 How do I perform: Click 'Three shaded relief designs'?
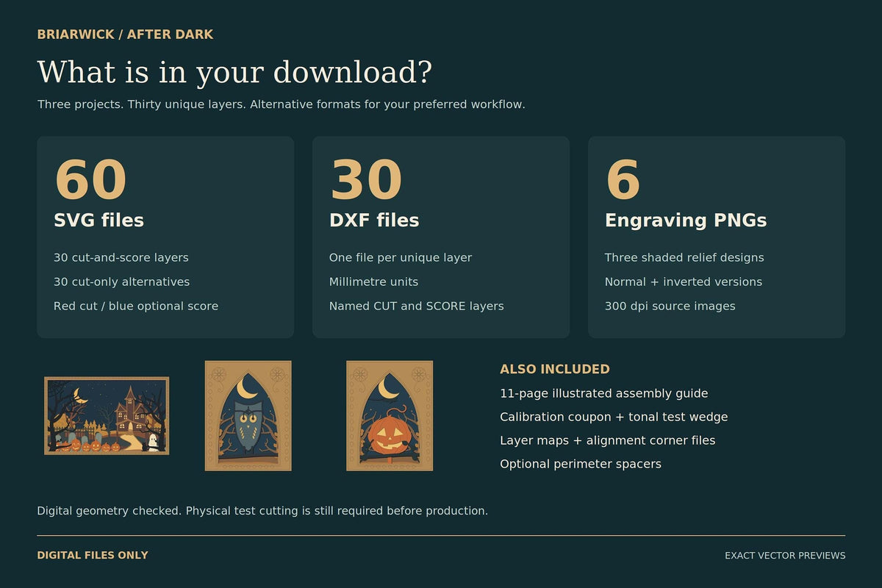point(684,258)
